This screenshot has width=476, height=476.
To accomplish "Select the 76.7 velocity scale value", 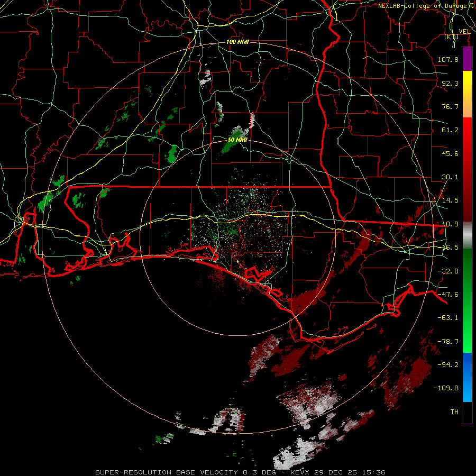I will click(x=450, y=106).
